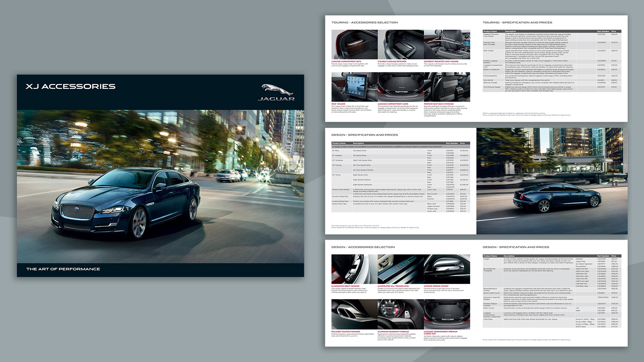Click the Luggage Compartment Premium Carpet Mat image
Viewport: 644px width, 362px height.
tap(447, 314)
